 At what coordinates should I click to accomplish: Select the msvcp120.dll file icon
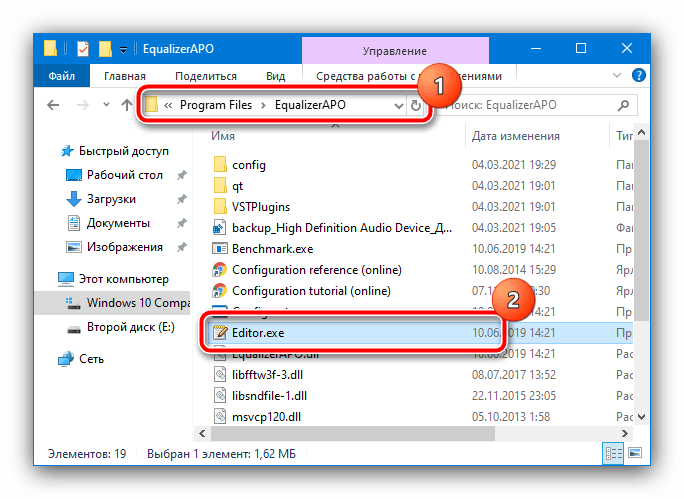click(220, 417)
